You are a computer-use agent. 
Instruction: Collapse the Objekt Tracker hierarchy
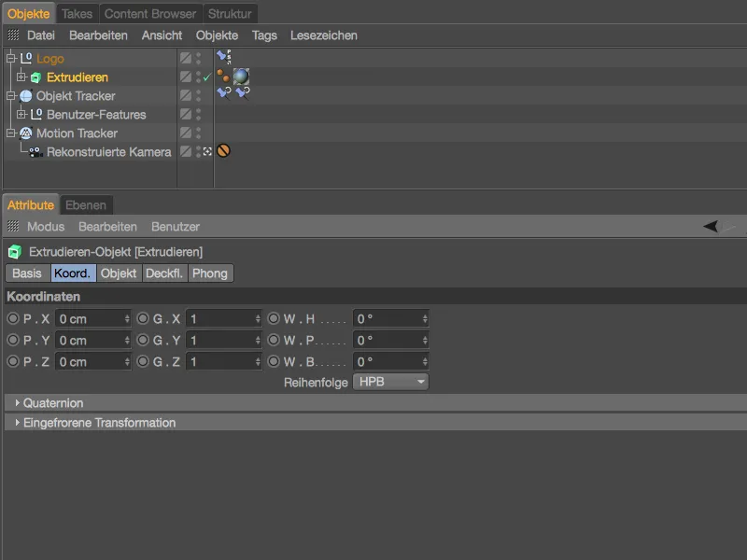[x=11, y=96]
